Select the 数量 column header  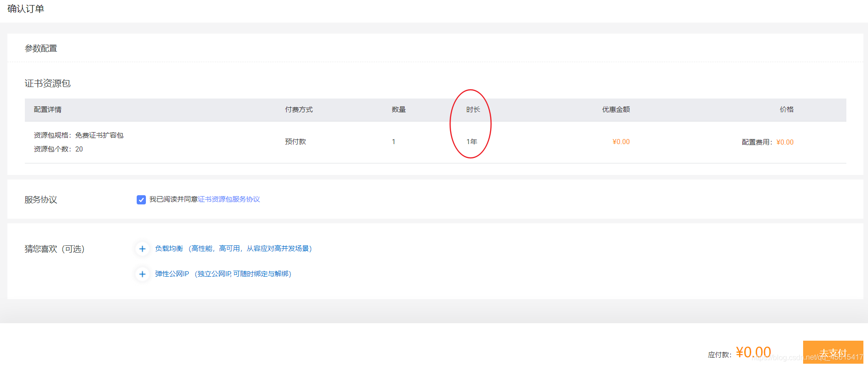(399, 110)
